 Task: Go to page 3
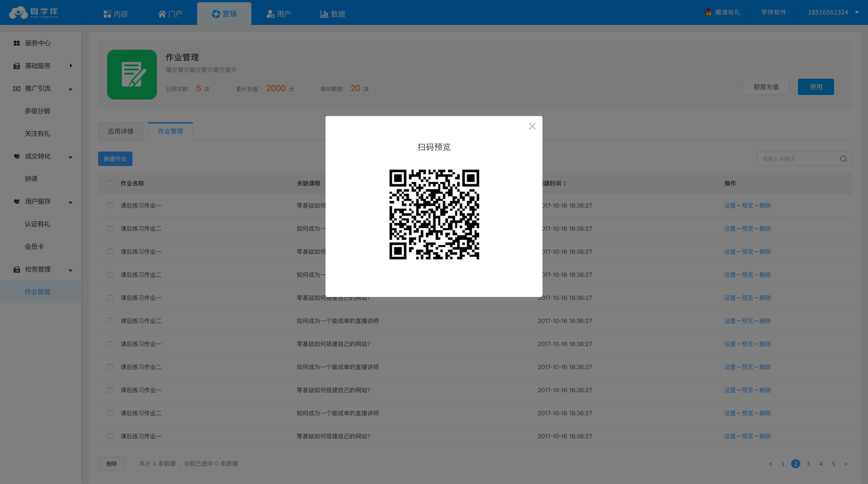pos(808,464)
